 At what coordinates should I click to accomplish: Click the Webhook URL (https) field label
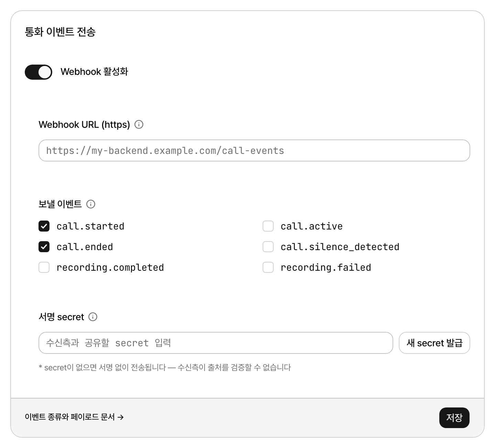pyautogui.click(x=84, y=124)
